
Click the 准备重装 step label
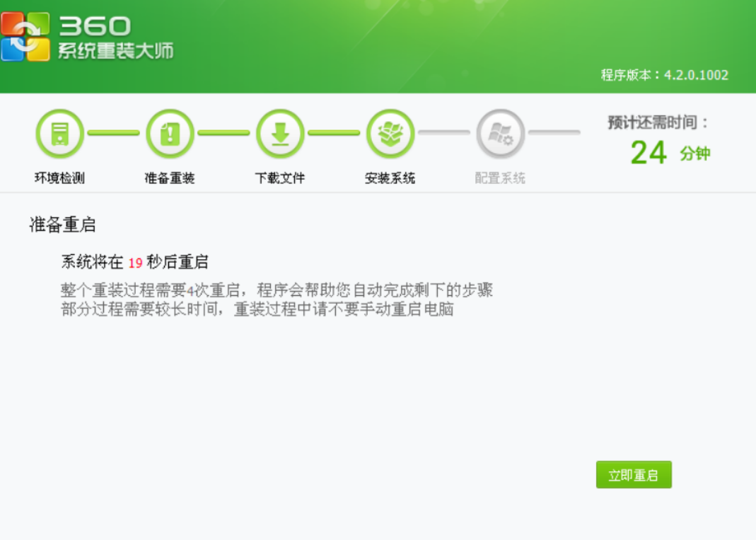(x=170, y=178)
